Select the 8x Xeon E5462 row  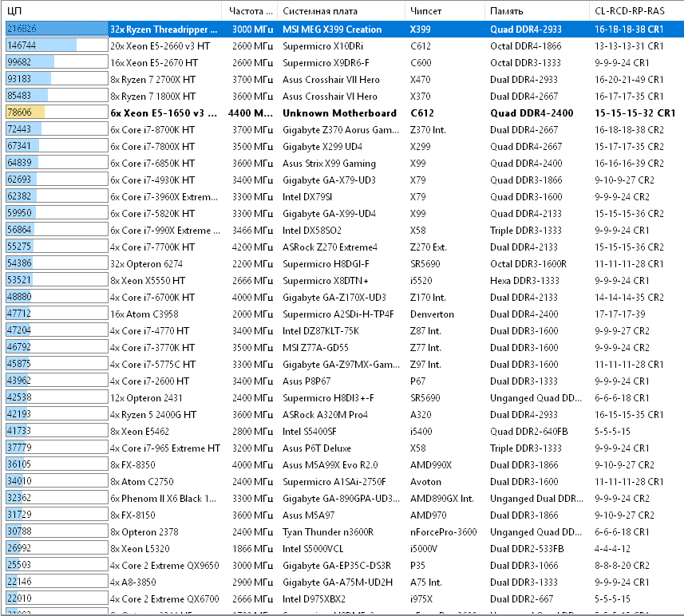click(345, 432)
